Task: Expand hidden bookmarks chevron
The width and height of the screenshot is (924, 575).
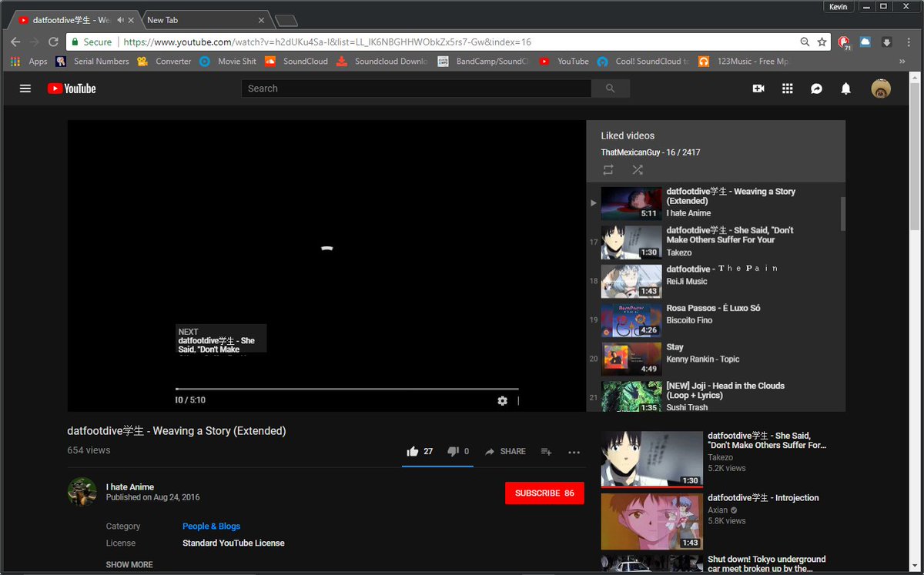Action: click(x=902, y=62)
